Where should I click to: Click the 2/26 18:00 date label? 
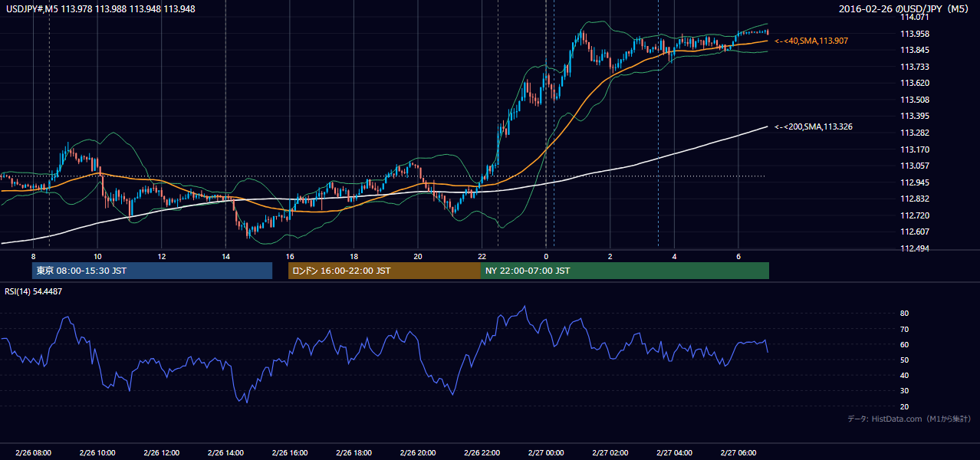pos(354,453)
